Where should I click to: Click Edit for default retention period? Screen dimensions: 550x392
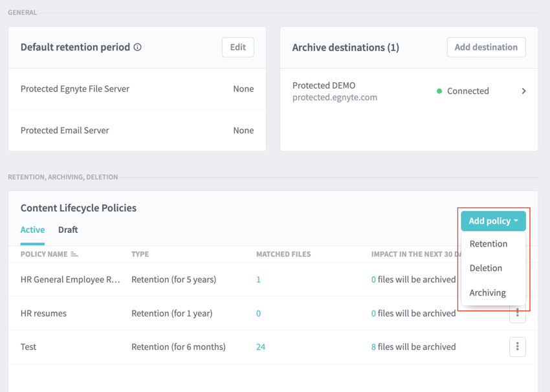237,47
